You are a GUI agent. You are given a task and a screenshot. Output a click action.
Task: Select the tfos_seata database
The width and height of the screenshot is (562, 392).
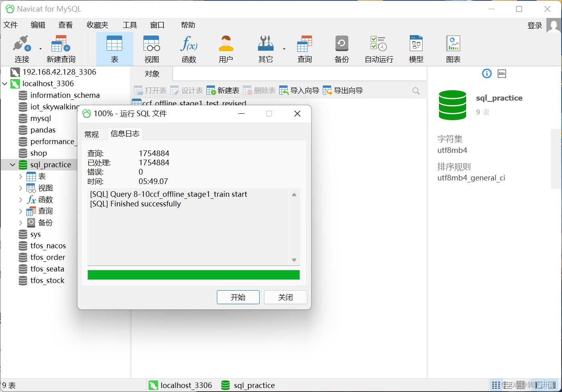(x=47, y=269)
